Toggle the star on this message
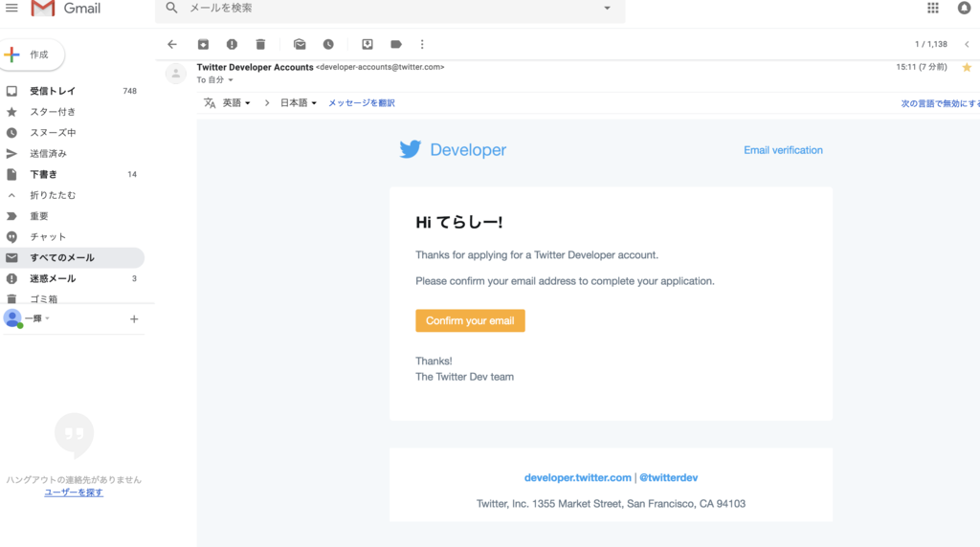Image resolution: width=980 pixels, height=547 pixels. tap(967, 68)
